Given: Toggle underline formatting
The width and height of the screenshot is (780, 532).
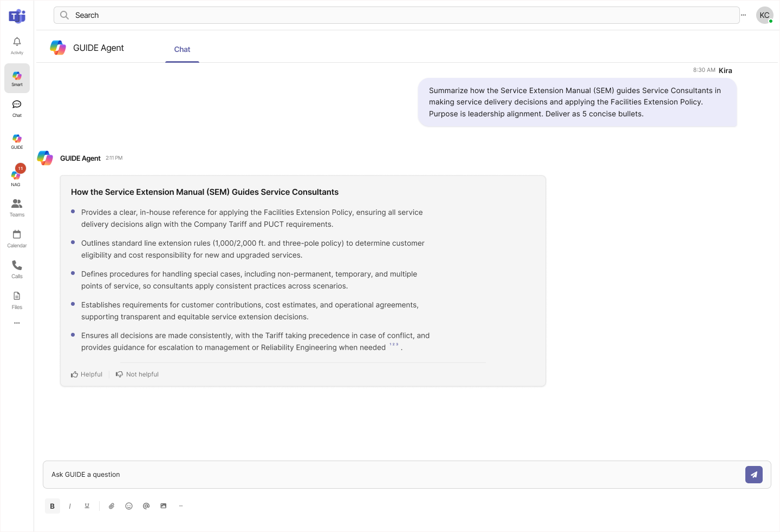Looking at the screenshot, I should tap(87, 506).
